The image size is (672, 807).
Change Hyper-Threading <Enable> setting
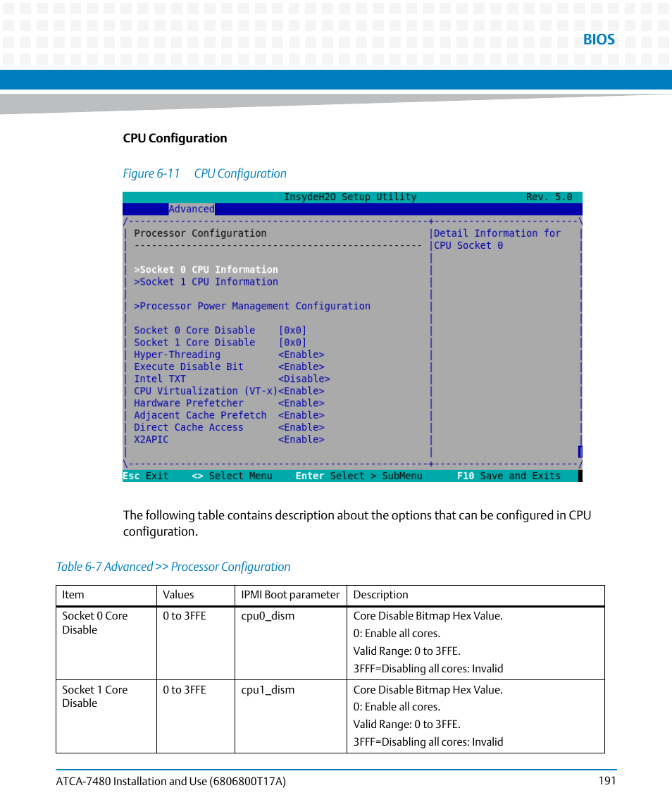[301, 355]
